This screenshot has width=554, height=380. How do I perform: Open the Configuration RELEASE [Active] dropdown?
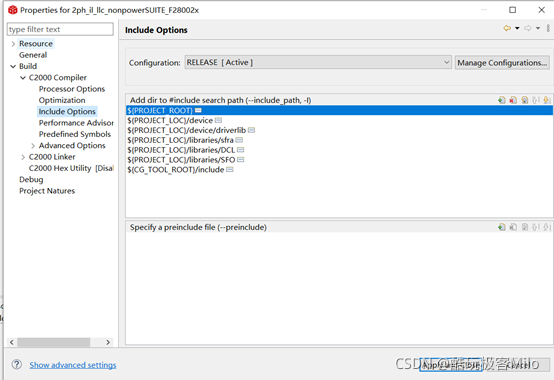(318, 63)
